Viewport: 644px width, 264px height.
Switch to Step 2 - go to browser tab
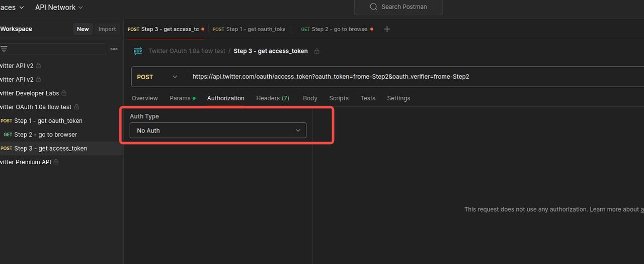334,29
